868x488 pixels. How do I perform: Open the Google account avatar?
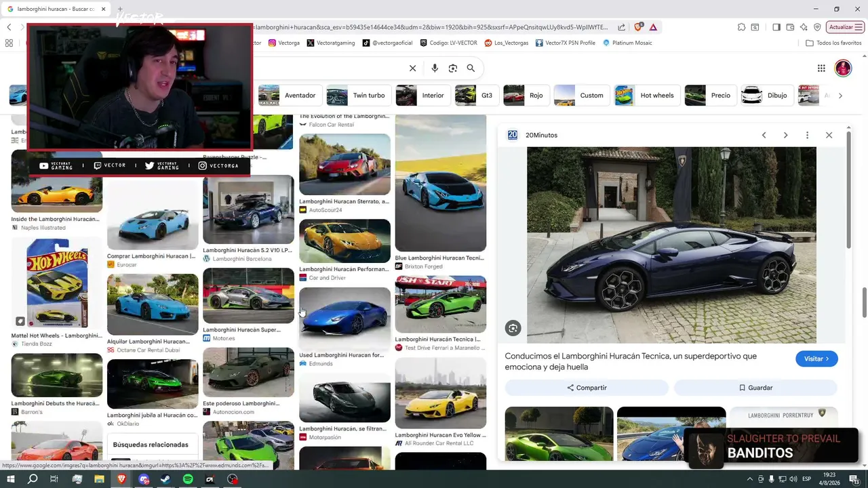(843, 68)
